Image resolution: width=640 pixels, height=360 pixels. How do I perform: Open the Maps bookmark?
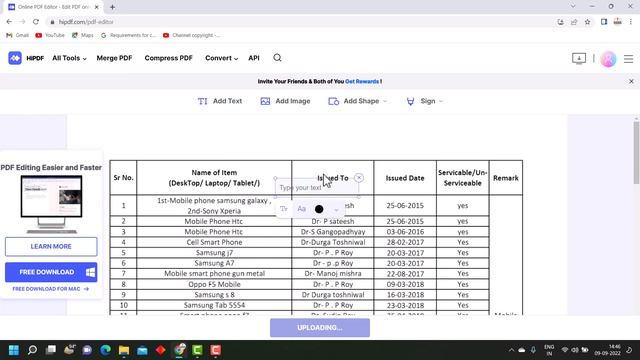pos(82,36)
